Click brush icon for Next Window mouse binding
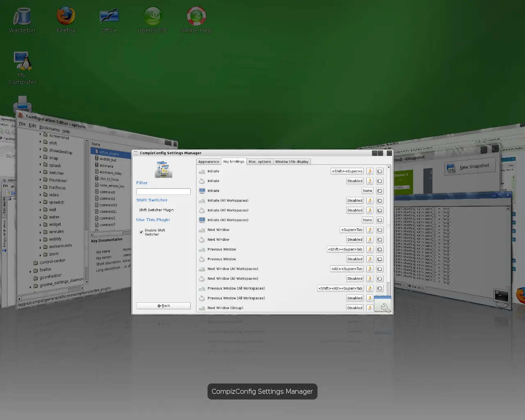The image size is (525, 420). (370, 240)
